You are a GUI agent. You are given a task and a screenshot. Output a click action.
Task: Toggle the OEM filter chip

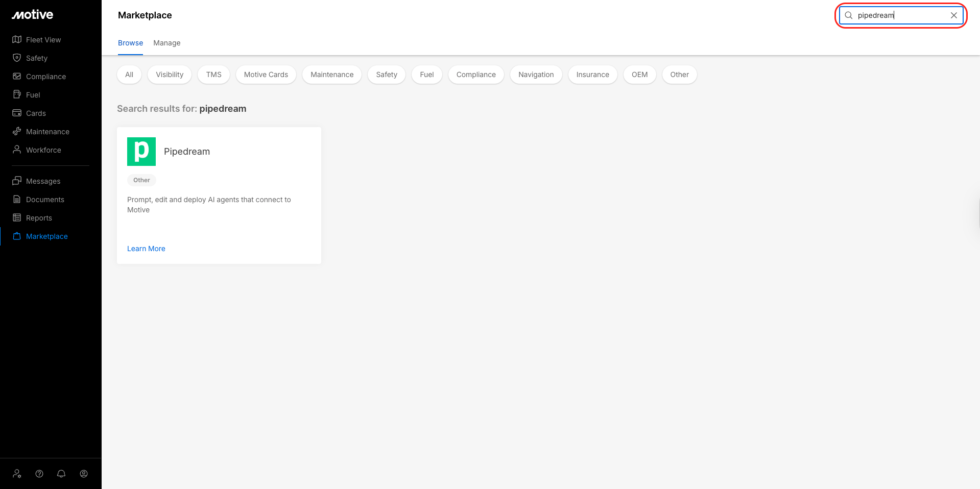coord(639,75)
